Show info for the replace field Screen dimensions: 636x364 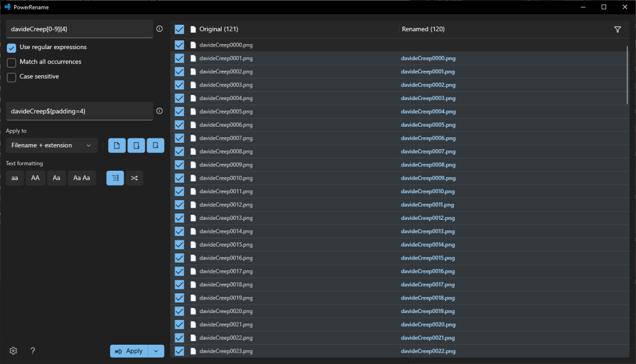pos(160,111)
